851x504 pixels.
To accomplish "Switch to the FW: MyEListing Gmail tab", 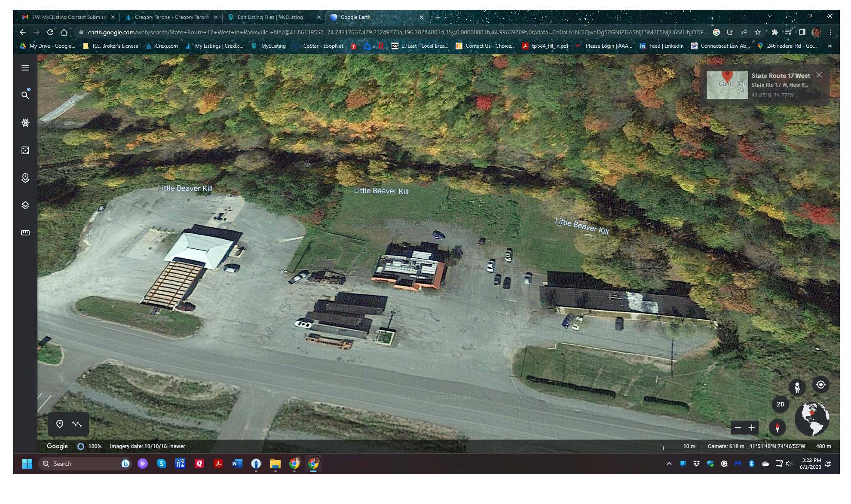I will point(68,17).
